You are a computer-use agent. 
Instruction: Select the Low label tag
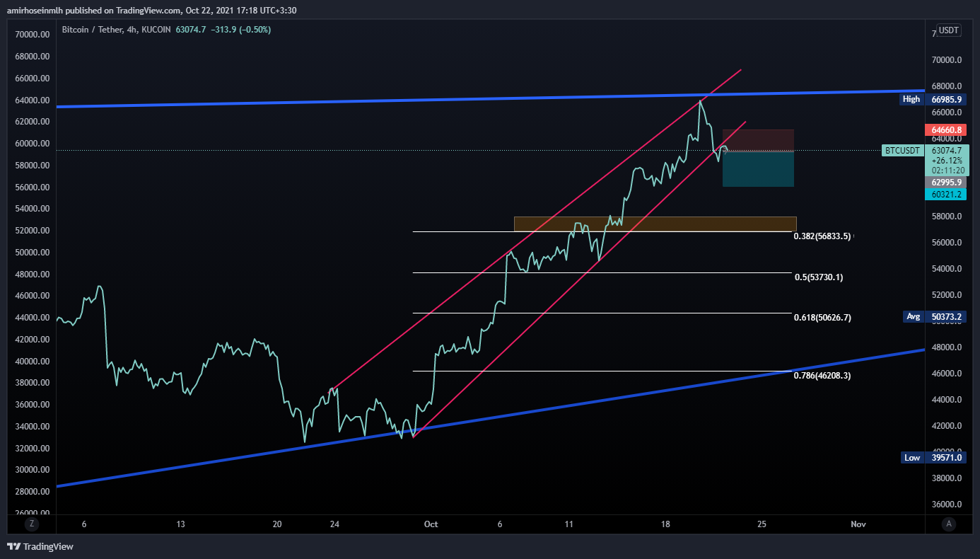pos(912,457)
